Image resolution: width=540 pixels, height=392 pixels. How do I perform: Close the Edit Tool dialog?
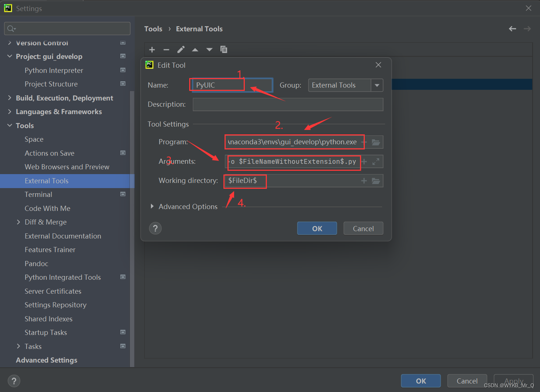tap(378, 65)
